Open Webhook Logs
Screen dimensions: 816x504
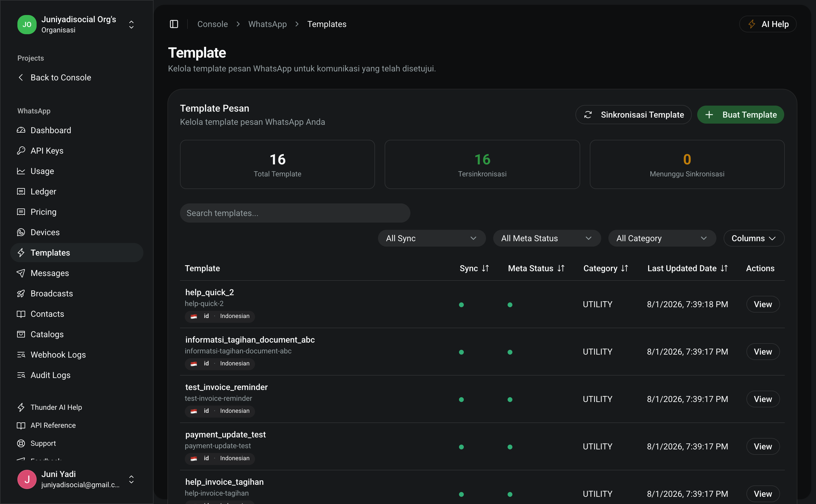pos(77,355)
